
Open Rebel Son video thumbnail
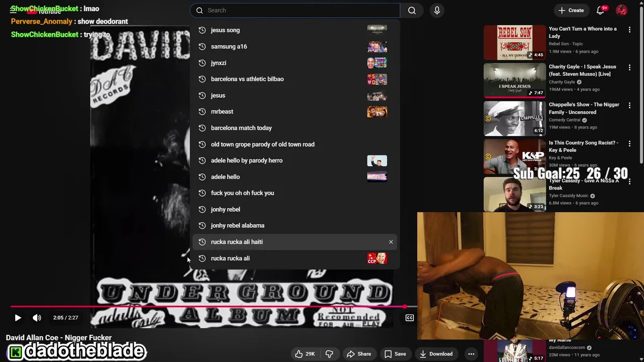tap(514, 42)
